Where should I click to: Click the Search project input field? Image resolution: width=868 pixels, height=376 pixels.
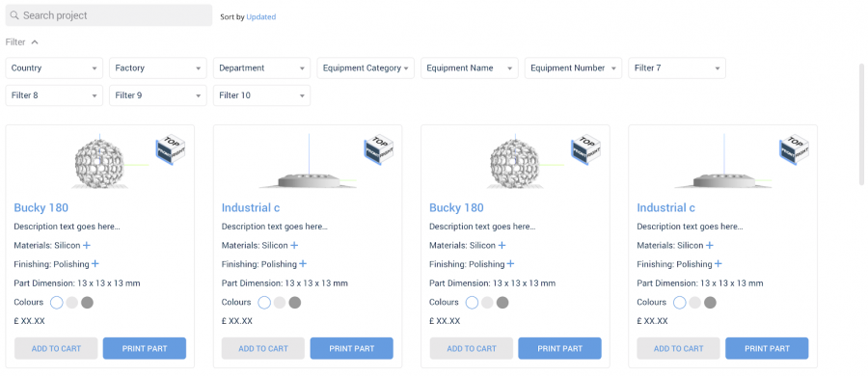coord(109,15)
